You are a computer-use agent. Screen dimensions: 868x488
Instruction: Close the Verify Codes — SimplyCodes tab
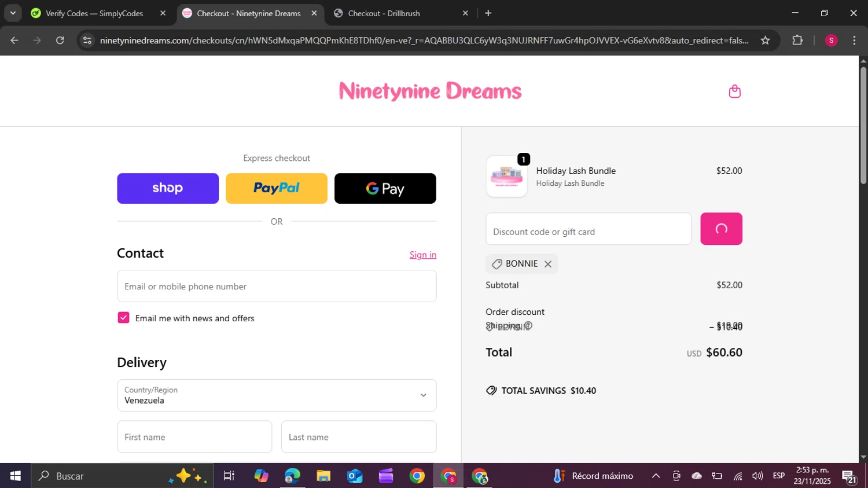tap(163, 13)
